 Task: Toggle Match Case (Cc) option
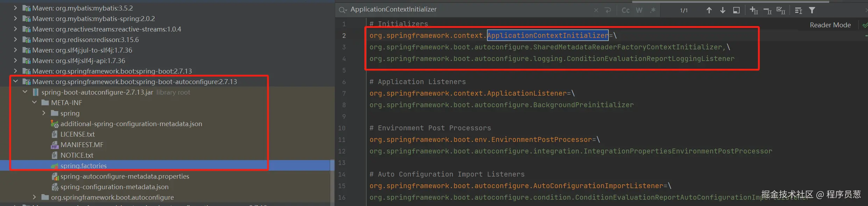click(x=626, y=10)
